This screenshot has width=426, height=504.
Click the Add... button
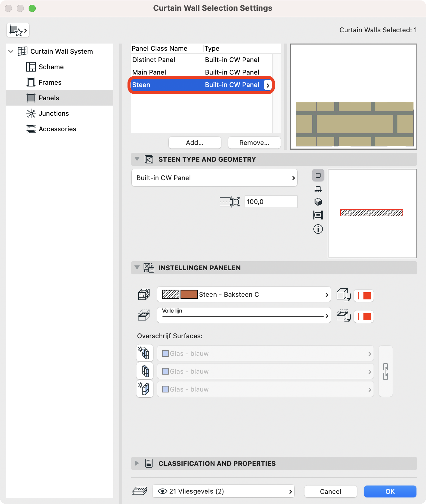(x=195, y=143)
